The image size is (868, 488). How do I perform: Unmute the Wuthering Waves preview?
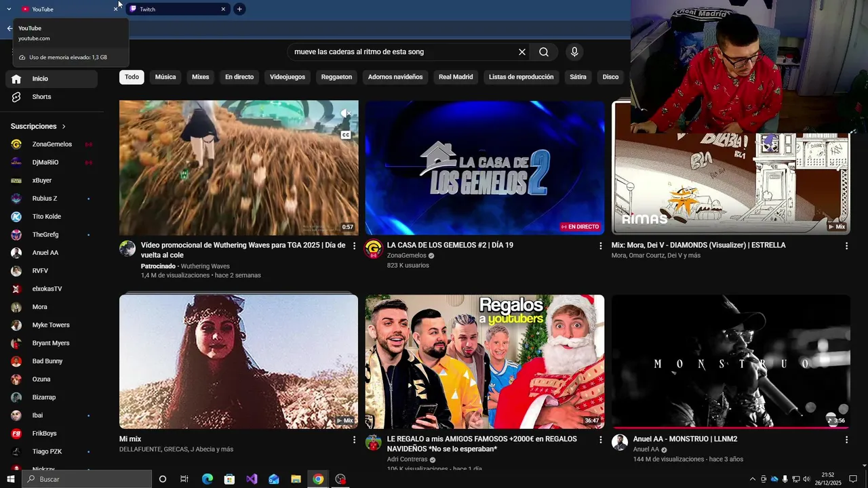tap(345, 113)
